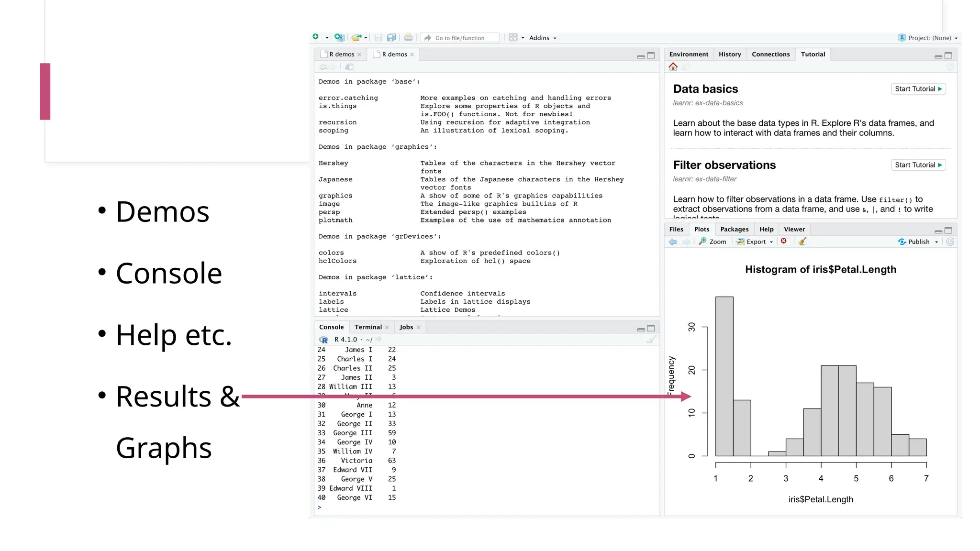Click the source pane back arrow

tap(323, 67)
